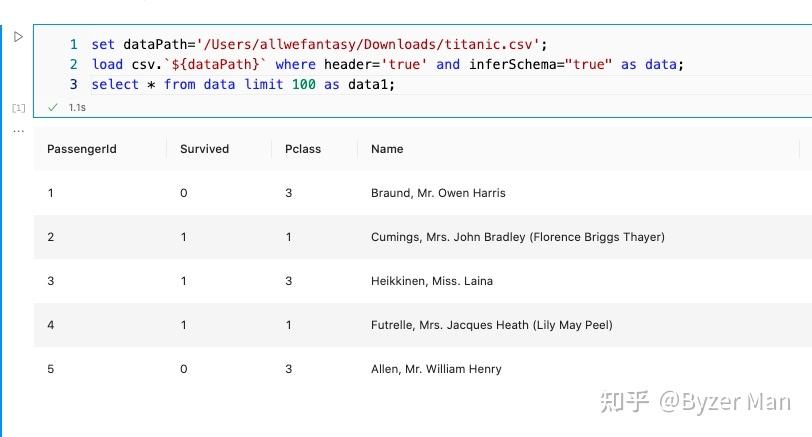The width and height of the screenshot is (812, 437).
Task: Click line number 1 in the gutter
Action: coord(73,44)
